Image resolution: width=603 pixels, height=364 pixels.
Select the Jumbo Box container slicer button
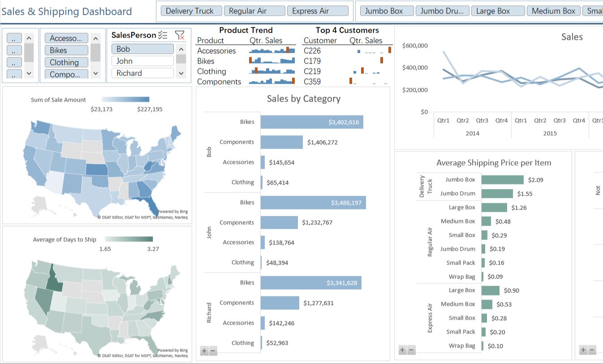(387, 11)
